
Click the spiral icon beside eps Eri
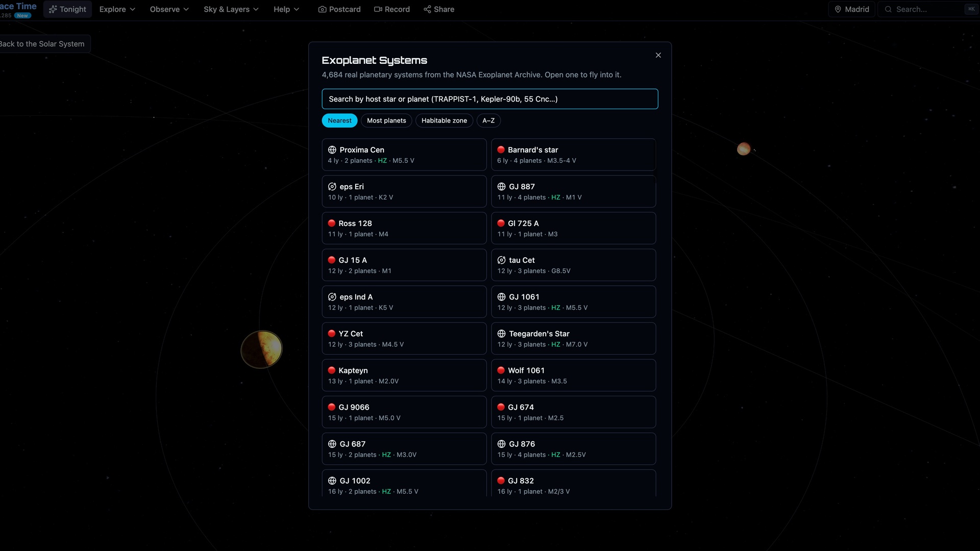[x=332, y=187]
